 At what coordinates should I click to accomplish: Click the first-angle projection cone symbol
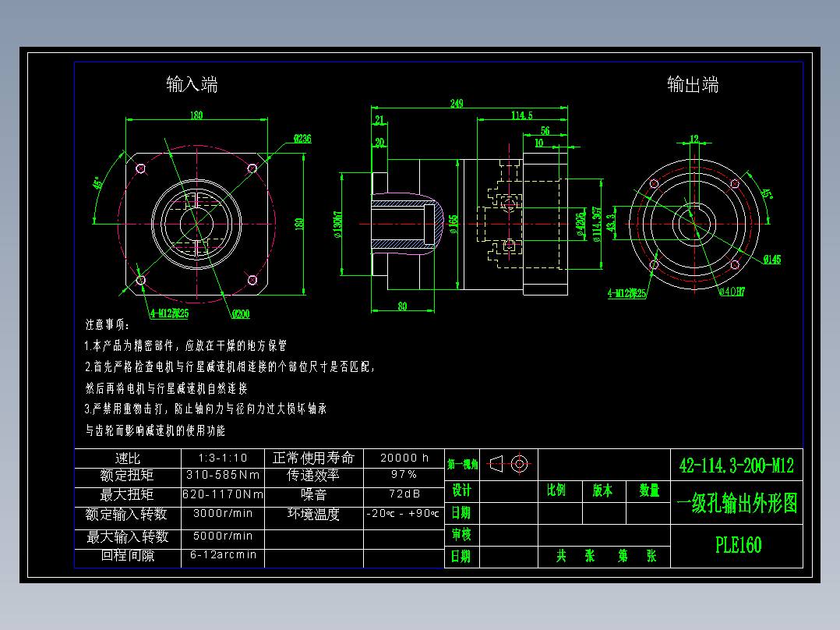tap(495, 464)
